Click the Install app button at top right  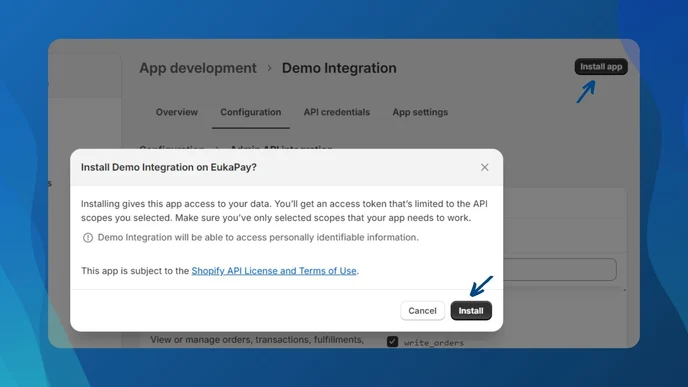tap(601, 67)
